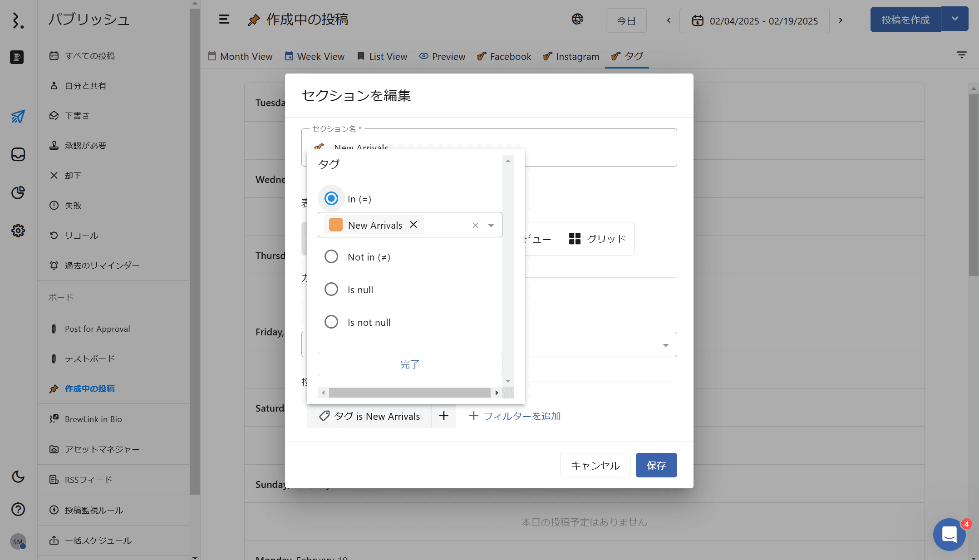Viewport: 979px width, 560px height.
Task: Click the filter icon at top right
Action: click(961, 55)
